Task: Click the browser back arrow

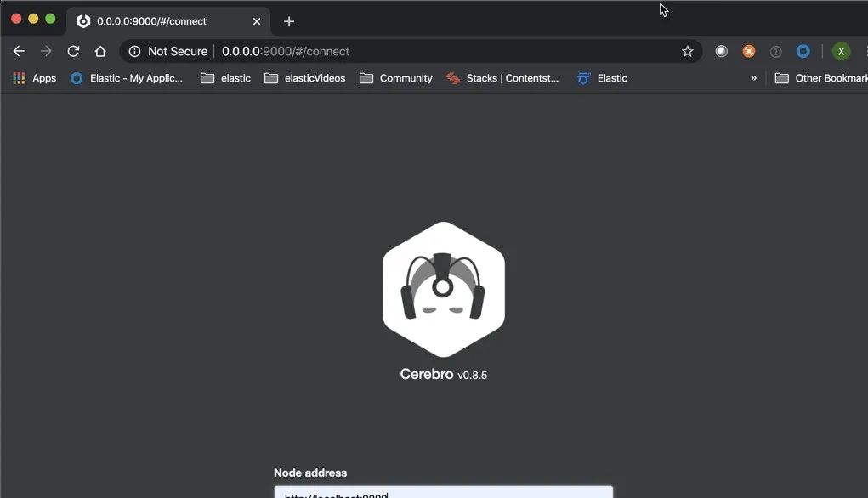Action: (x=19, y=51)
